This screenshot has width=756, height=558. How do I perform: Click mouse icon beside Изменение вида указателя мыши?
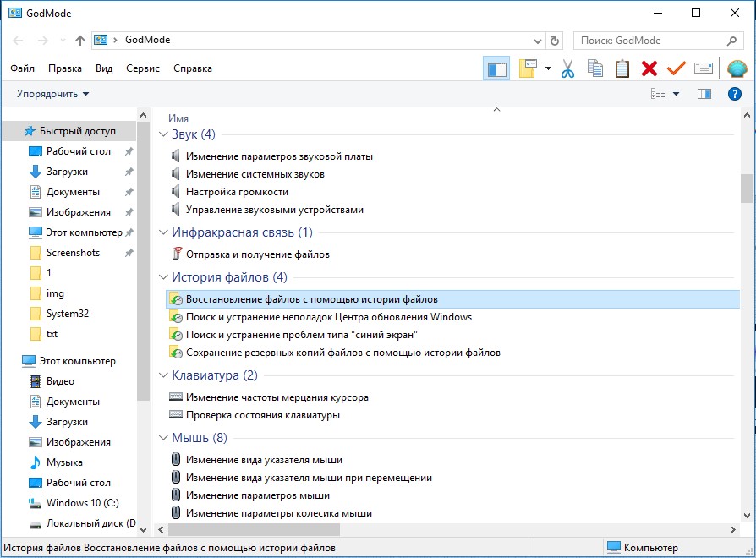(176, 460)
